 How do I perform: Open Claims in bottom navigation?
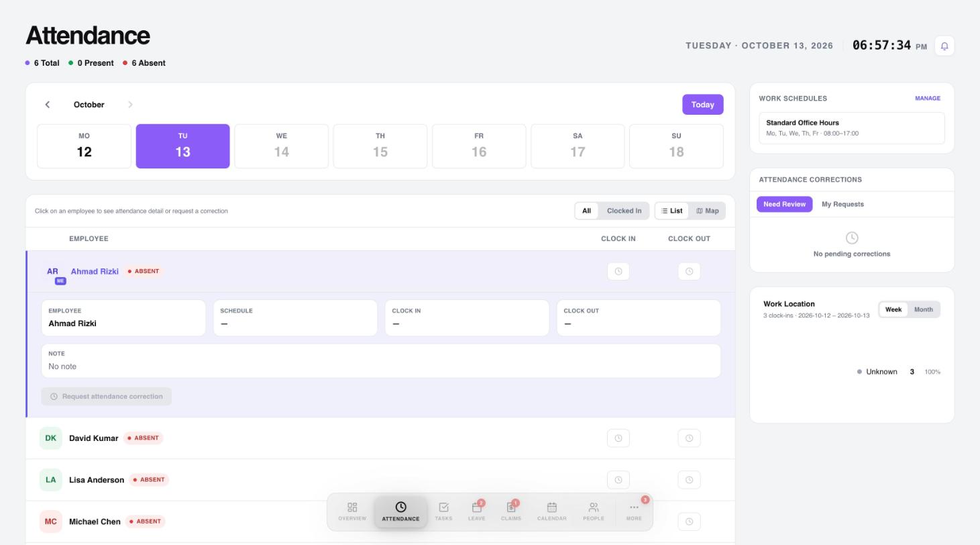tap(510, 511)
